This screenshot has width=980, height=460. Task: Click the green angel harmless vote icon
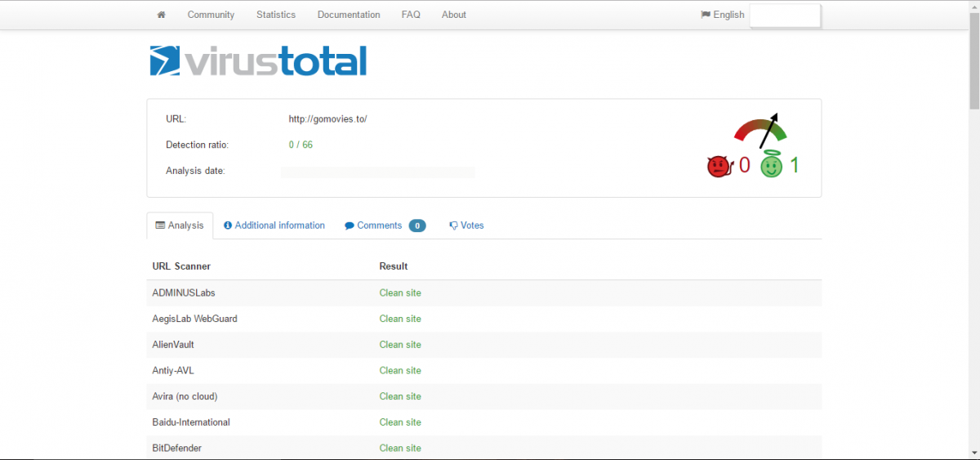point(771,166)
